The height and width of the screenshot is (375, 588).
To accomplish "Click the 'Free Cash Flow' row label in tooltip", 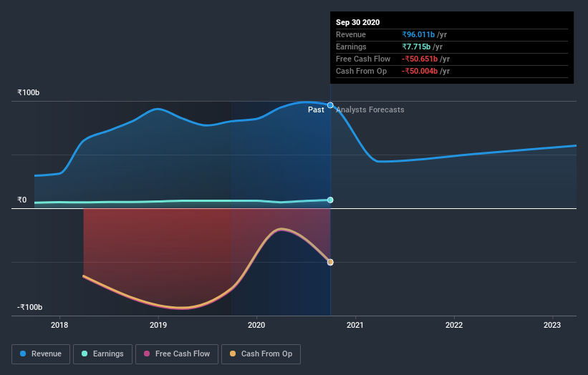I will [x=363, y=59].
